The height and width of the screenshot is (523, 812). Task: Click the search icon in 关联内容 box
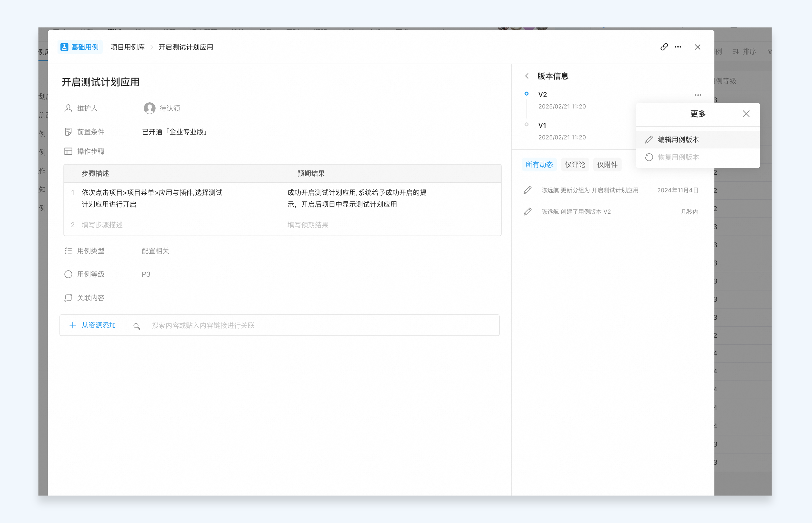[137, 326]
